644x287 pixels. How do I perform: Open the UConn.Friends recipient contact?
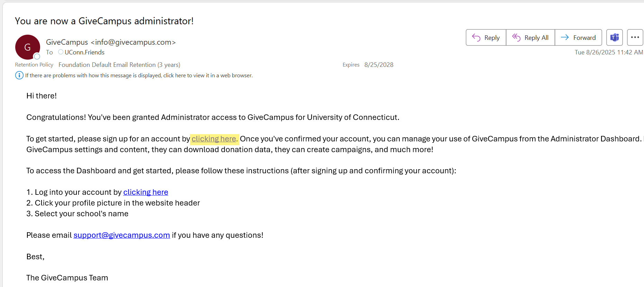(84, 52)
